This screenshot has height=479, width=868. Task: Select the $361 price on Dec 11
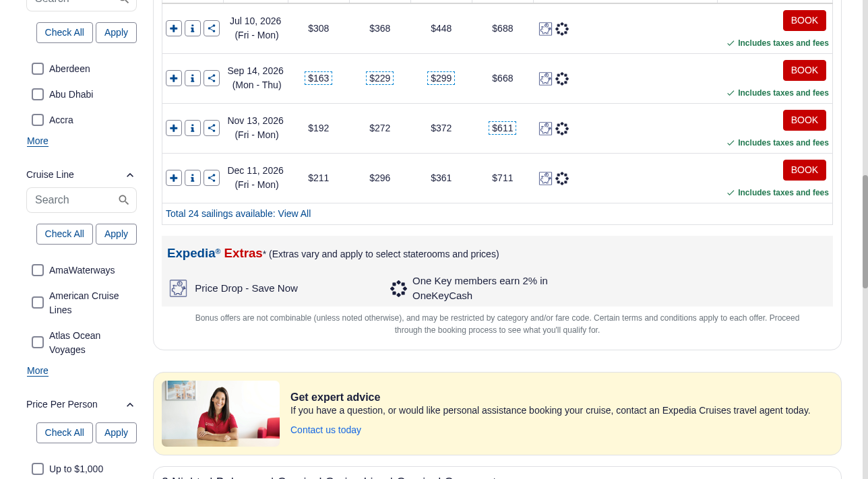click(x=441, y=178)
